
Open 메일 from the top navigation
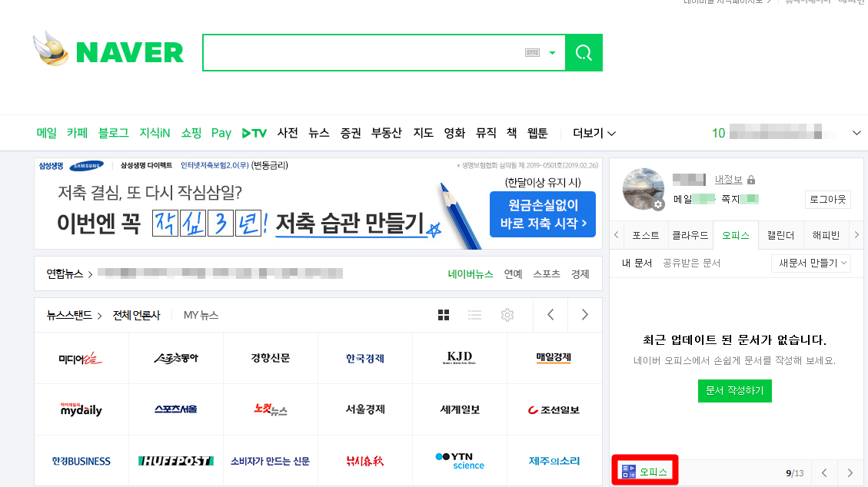46,133
